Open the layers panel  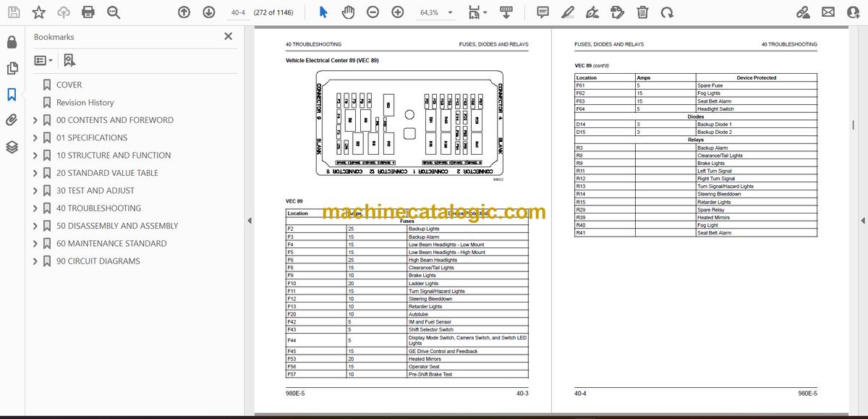12,147
